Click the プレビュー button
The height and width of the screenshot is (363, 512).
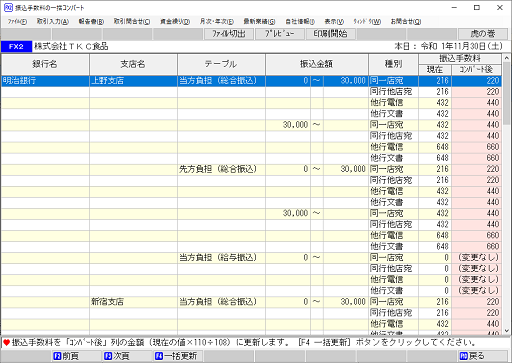coord(280,34)
